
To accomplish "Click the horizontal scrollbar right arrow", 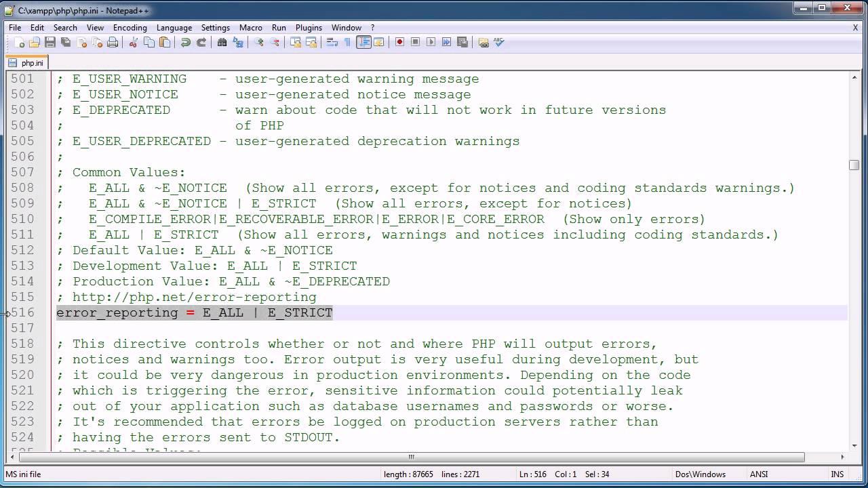I will (842, 457).
